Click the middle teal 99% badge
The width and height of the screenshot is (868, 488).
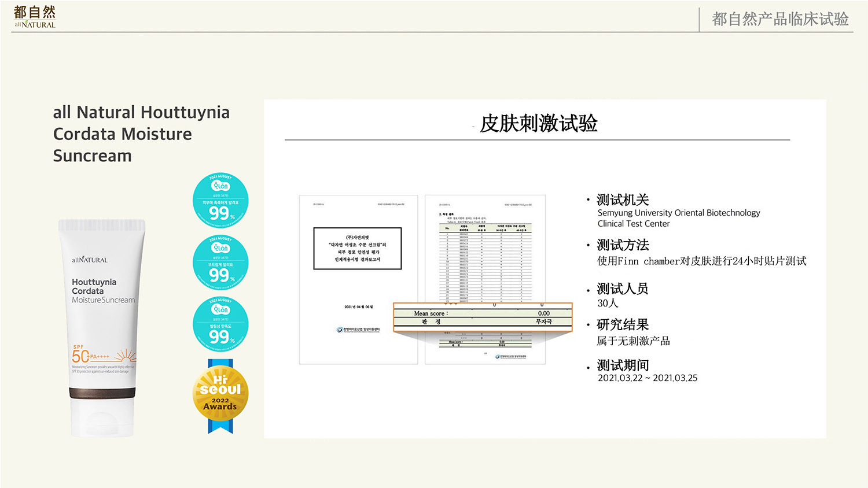coord(220,263)
